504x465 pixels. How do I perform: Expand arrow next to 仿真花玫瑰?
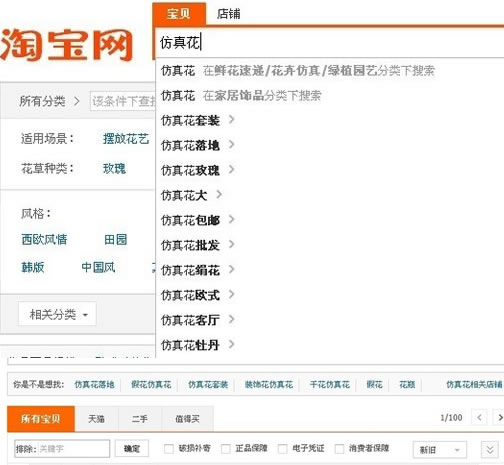(231, 169)
